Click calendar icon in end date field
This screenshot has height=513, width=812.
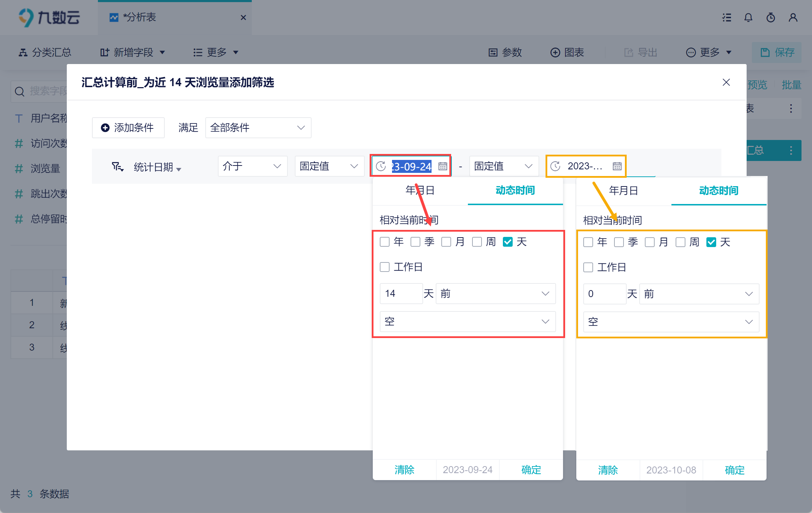(617, 166)
